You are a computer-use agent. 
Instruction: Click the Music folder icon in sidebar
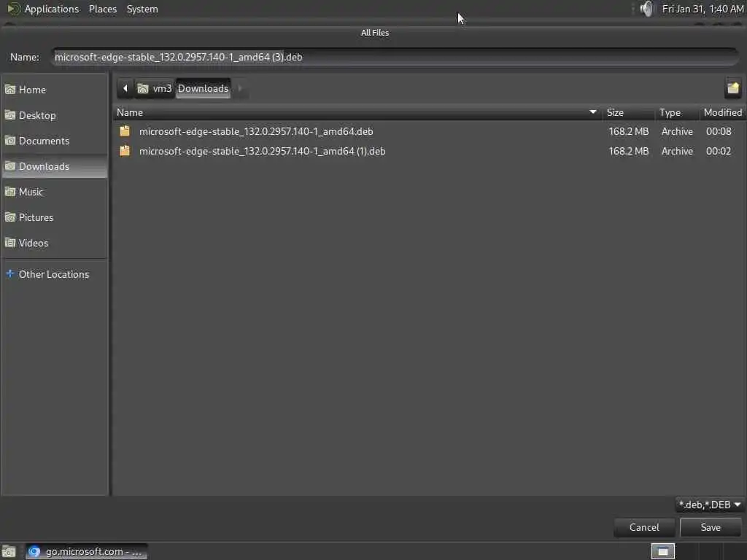tap(10, 192)
